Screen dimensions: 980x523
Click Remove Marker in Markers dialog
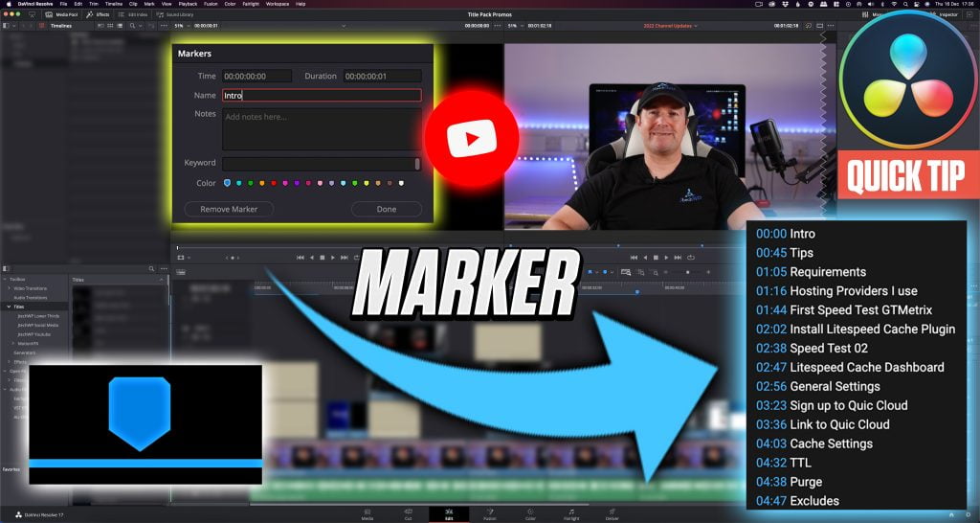[229, 209]
